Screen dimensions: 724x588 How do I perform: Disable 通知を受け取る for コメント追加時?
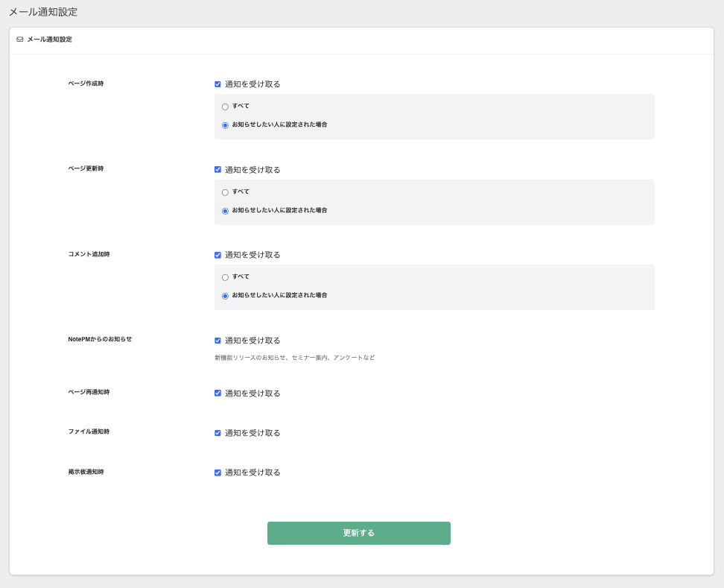(x=217, y=255)
